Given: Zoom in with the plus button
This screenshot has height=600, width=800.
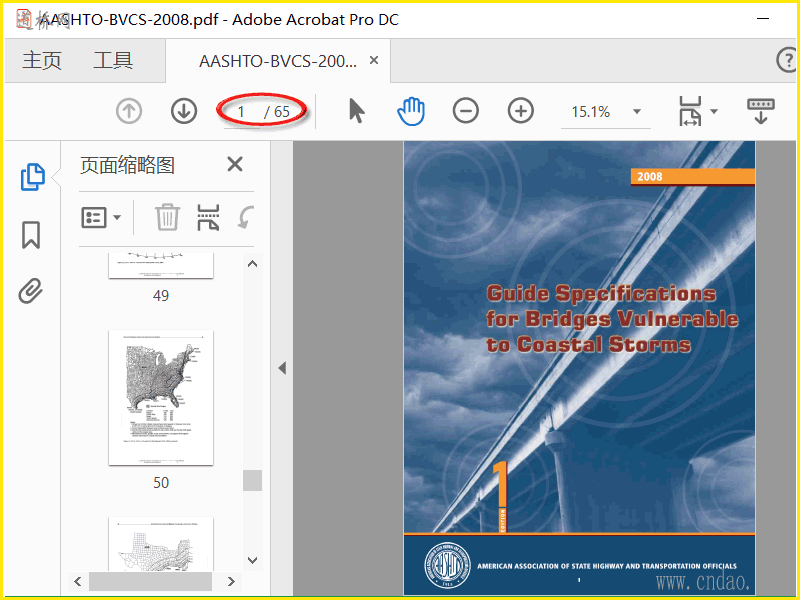Looking at the screenshot, I should tap(520, 111).
